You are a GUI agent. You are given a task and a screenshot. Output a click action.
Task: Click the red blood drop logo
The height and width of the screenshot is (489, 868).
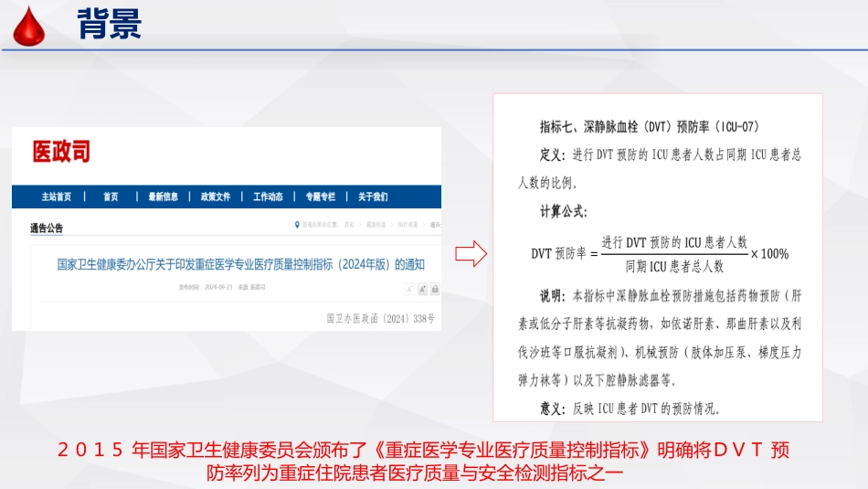click(x=29, y=26)
